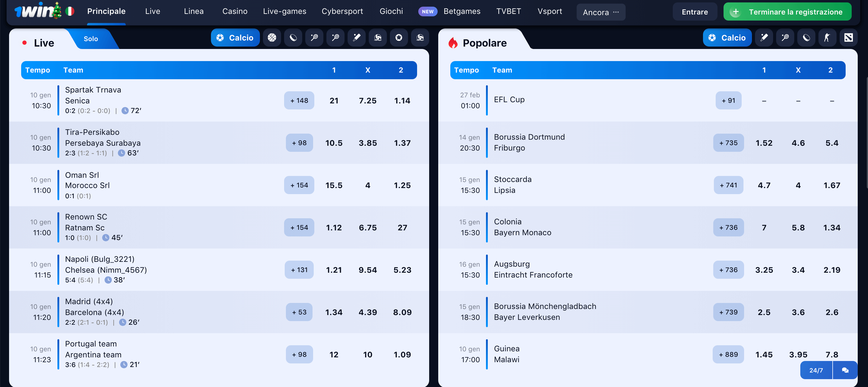Expand +53 markets for Madrid (4x4)
The image size is (868, 387).
click(x=299, y=312)
